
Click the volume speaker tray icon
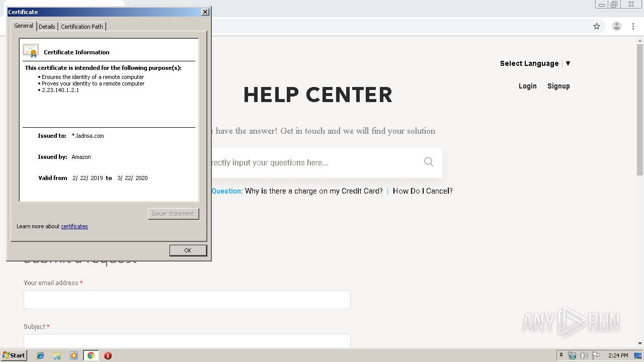(x=584, y=355)
